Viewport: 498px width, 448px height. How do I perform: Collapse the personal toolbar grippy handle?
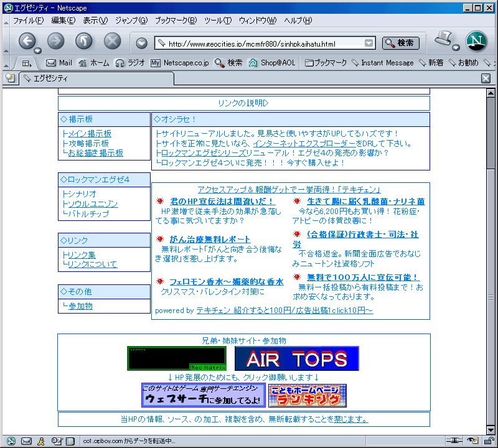[x=6, y=63]
